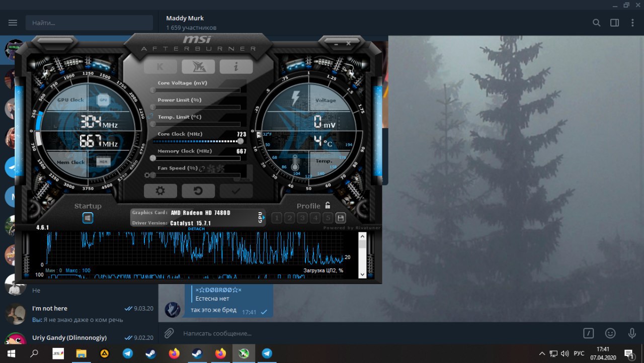Select profile slot 4
The height and width of the screenshot is (363, 644).
315,218
